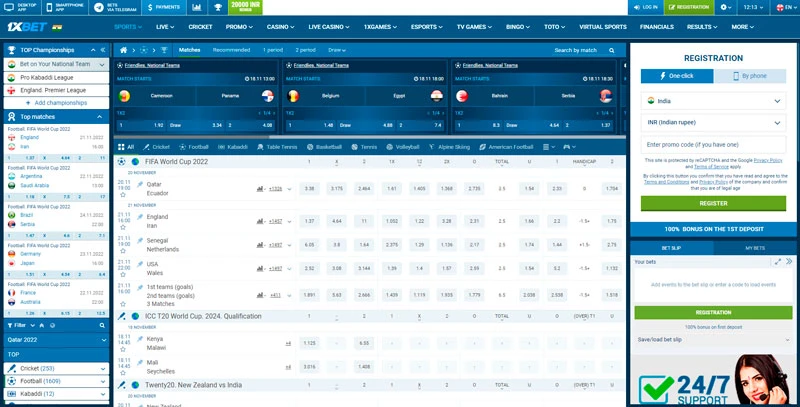Screen dimensions: 800x407
Task: Favorite the Qatar vs Ecuador match star
Action: tap(123, 195)
